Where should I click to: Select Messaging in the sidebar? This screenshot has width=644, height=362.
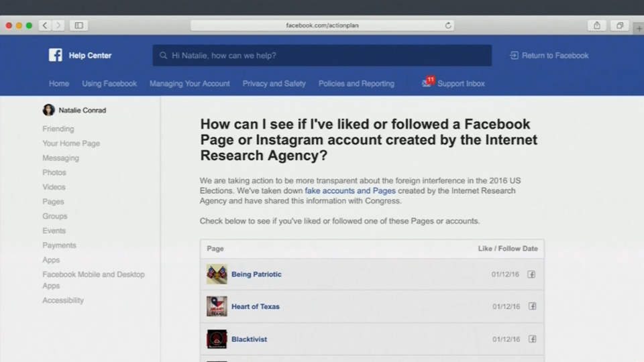pos(61,158)
